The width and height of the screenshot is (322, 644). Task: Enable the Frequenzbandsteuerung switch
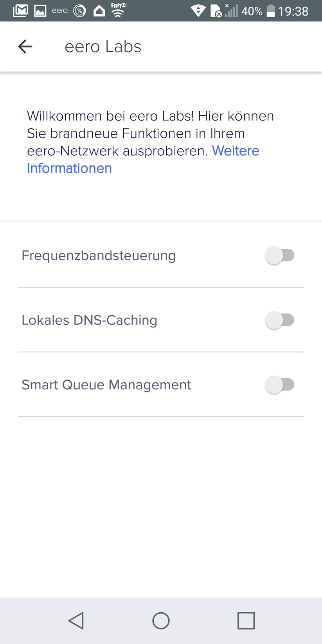279,255
